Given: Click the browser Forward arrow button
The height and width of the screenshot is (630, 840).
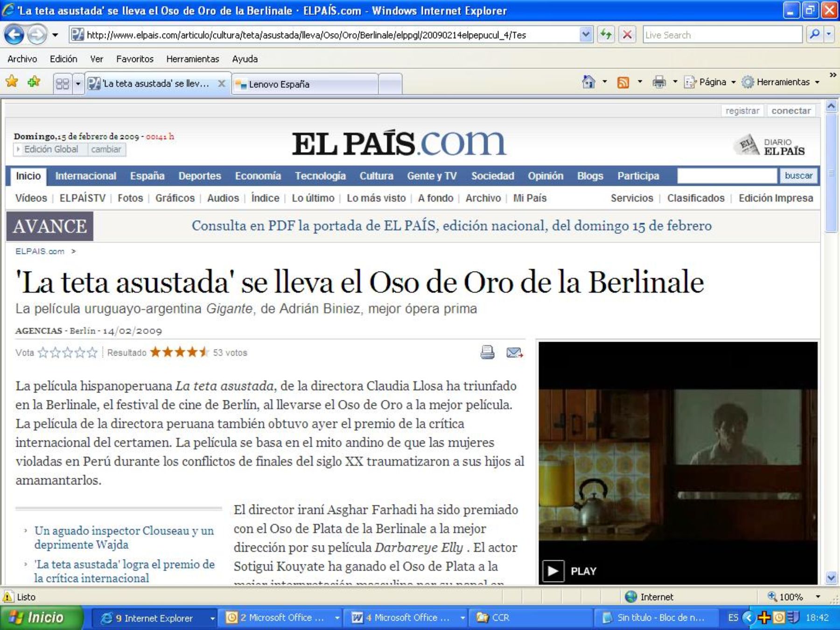Looking at the screenshot, I should (x=37, y=35).
